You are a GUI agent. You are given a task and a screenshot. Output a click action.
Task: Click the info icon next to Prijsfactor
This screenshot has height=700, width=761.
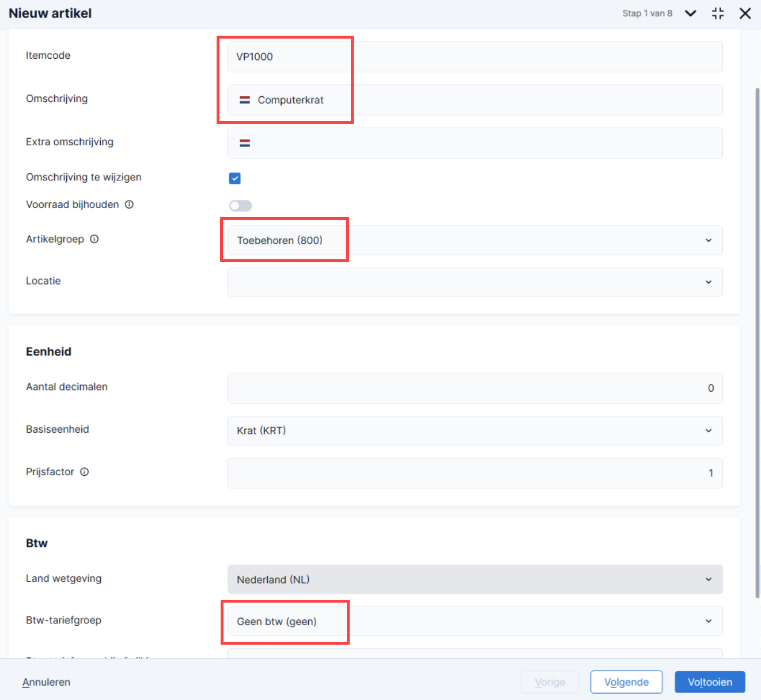point(85,472)
